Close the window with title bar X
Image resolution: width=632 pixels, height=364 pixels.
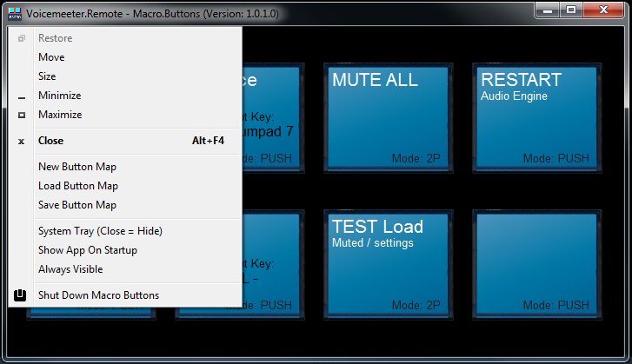click(x=603, y=10)
